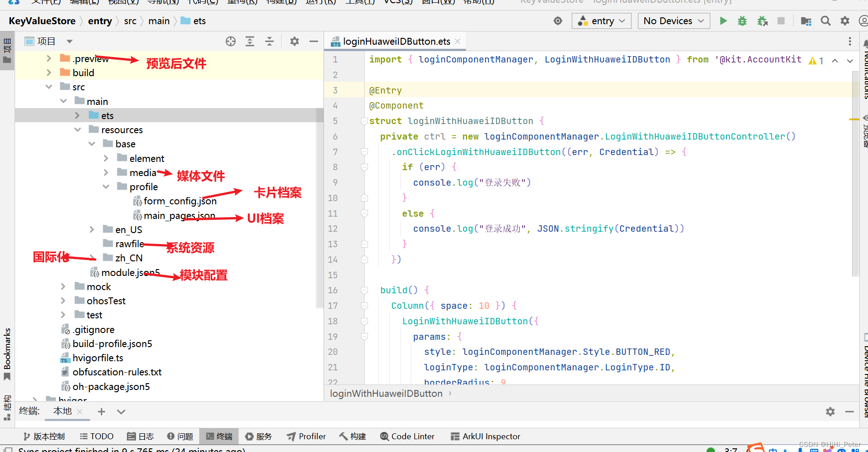Viewport: 868px width, 452px height.
Task: Expand the ohosTest folder arrow
Action: coord(63,301)
